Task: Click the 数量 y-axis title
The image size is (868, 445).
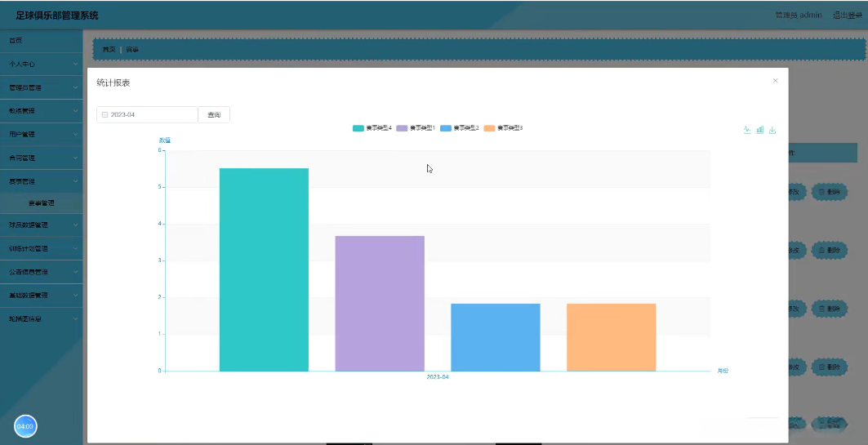Action: 165,140
